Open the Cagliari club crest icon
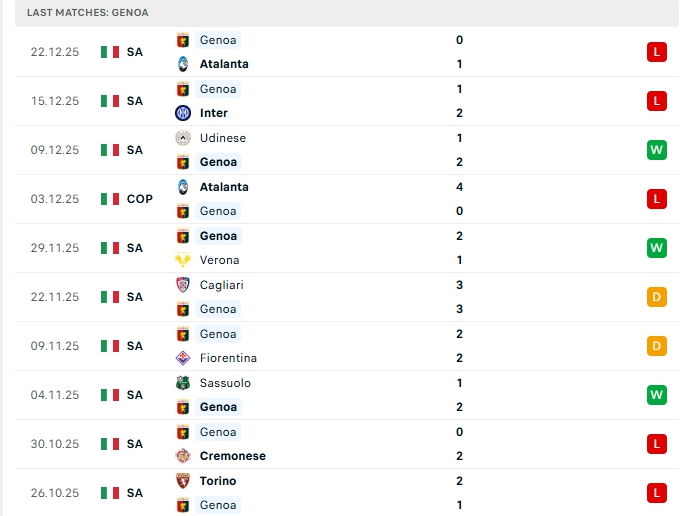Image resolution: width=690 pixels, height=516 pixels. click(x=182, y=285)
